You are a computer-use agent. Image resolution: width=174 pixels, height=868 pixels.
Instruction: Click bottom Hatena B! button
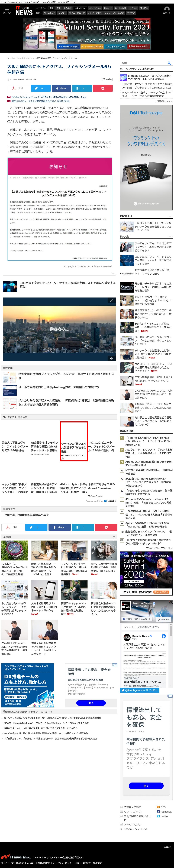pyautogui.click(x=82, y=527)
